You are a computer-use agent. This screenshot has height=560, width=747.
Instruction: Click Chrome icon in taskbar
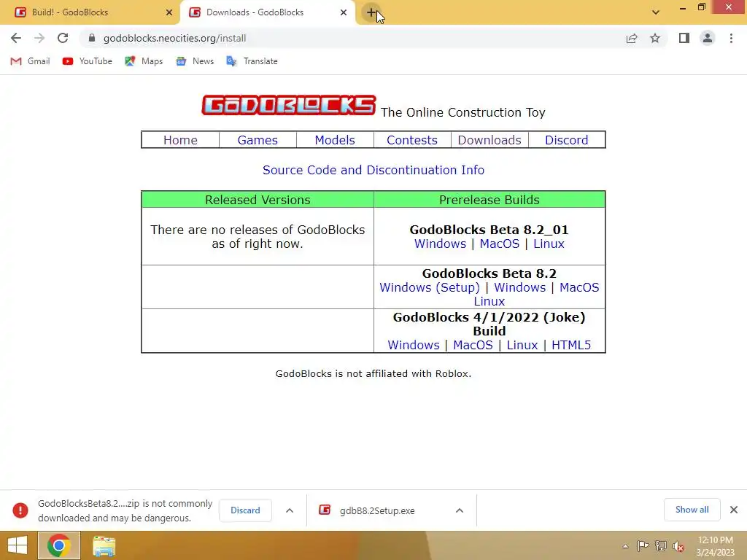click(59, 545)
